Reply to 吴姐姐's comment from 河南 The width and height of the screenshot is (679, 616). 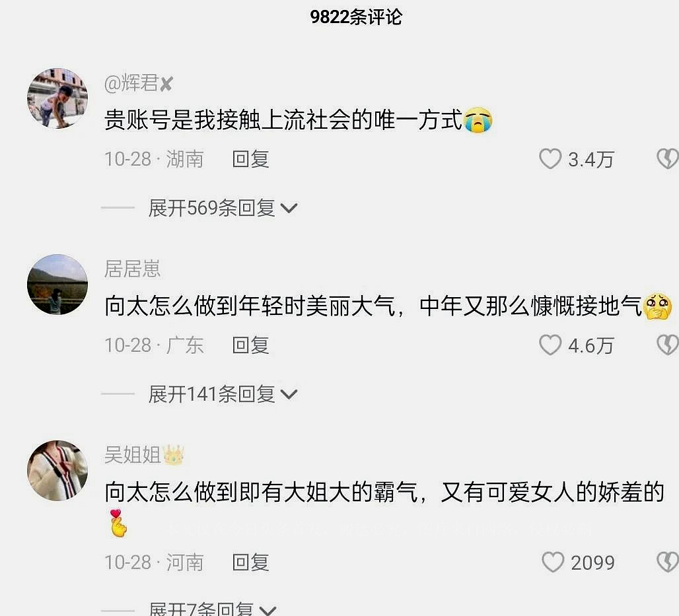(x=250, y=562)
